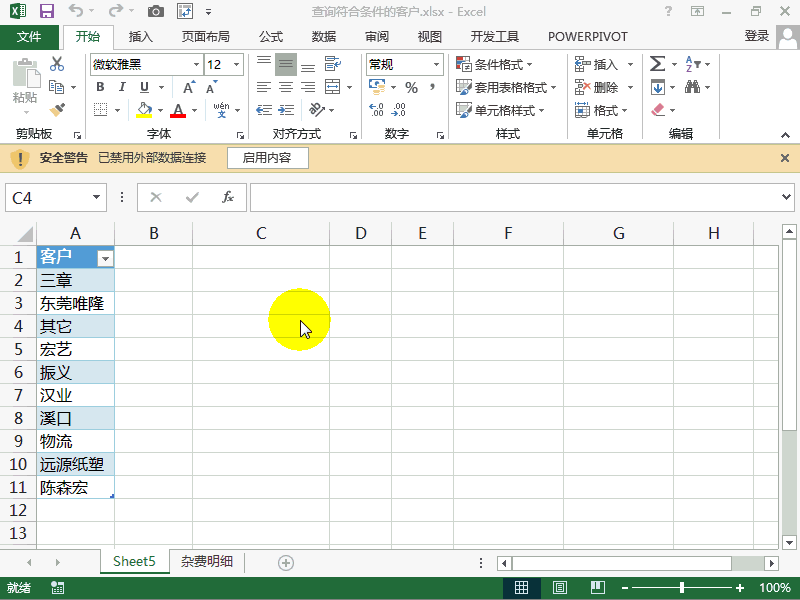The image size is (800, 600).
Task: Click the wén phonetic guide icon
Action: pos(221,110)
